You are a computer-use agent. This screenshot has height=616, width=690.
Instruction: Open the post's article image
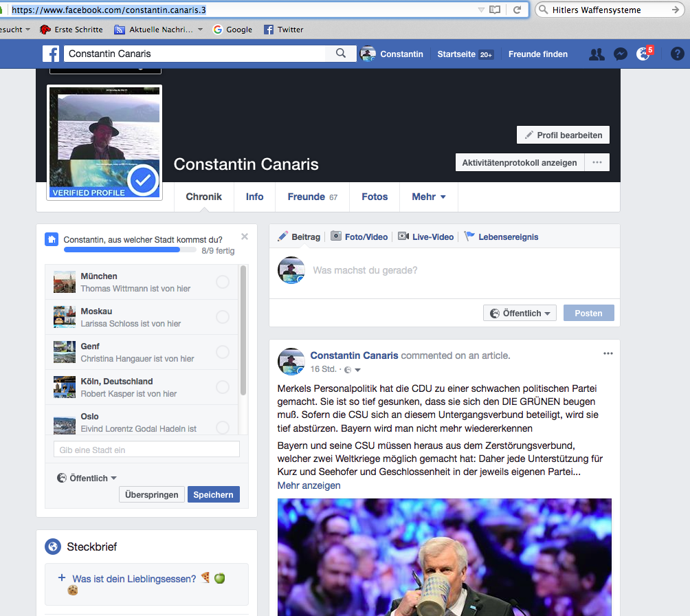point(445,557)
